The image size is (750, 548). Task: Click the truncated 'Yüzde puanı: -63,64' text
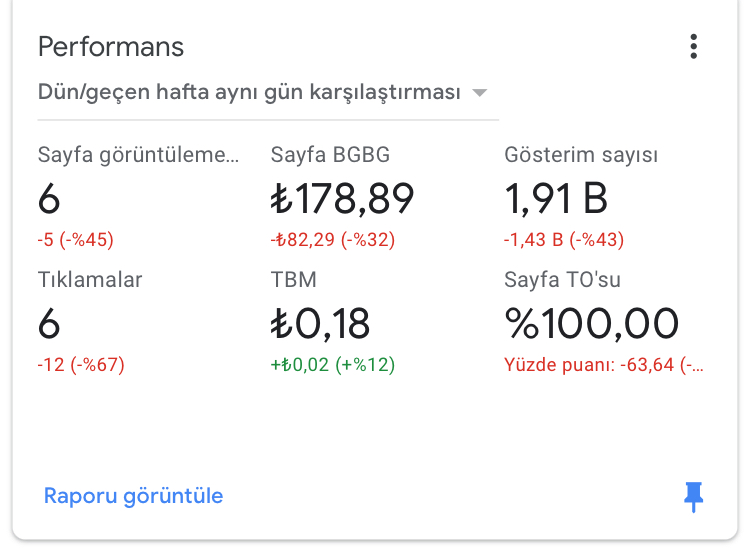tap(603, 365)
